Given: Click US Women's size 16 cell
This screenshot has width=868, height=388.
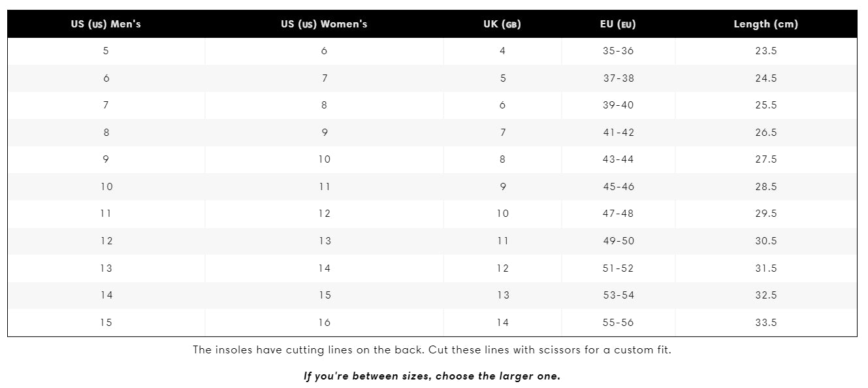Looking at the screenshot, I should click(x=324, y=323).
